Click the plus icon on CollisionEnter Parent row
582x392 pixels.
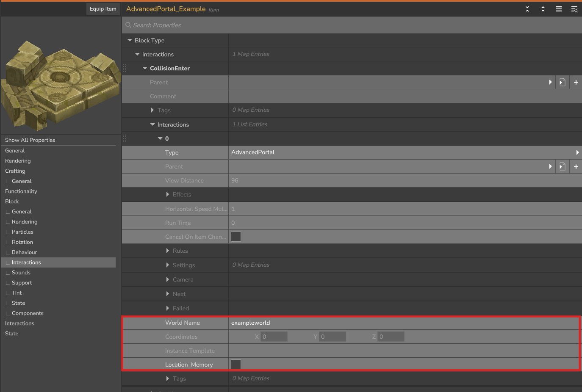pos(576,83)
